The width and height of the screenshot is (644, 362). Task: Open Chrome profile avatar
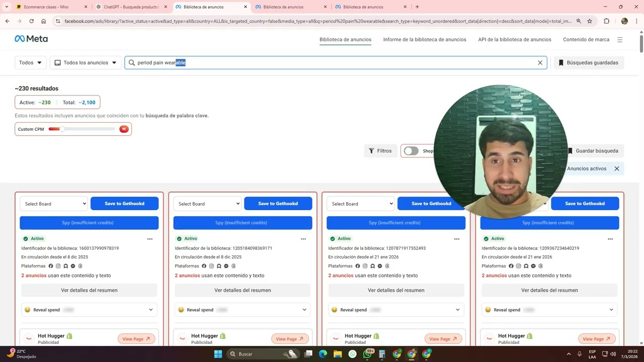point(624,21)
